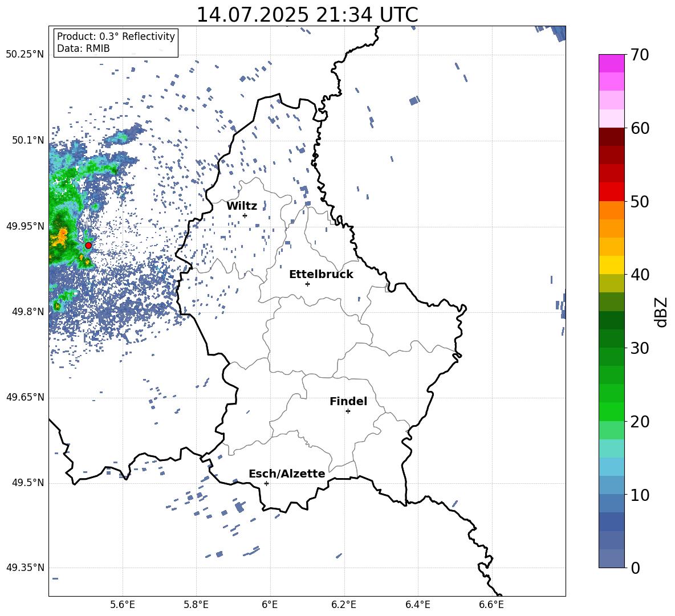The height and width of the screenshot is (616, 675).
Task: Click the dBZ colorbar label
Action: [x=661, y=312]
